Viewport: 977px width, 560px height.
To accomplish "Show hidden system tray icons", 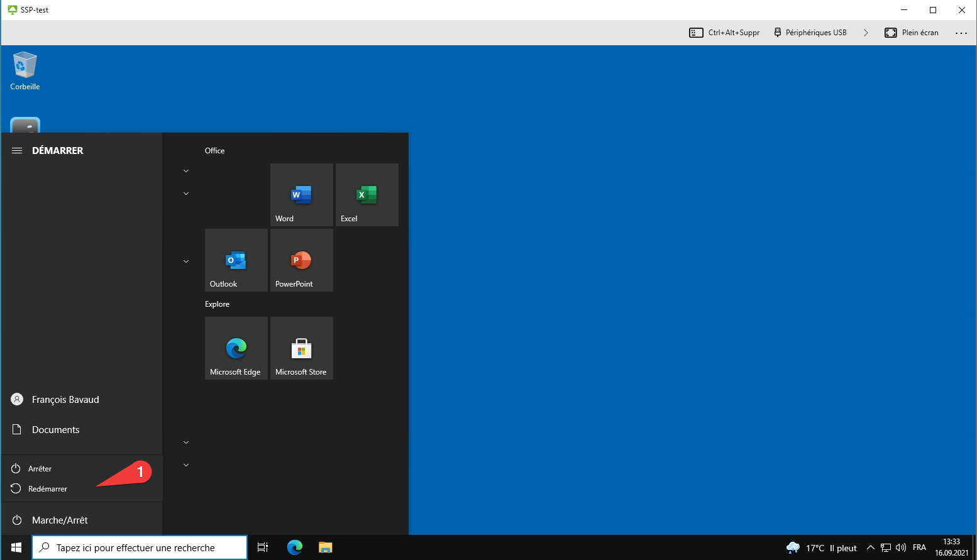I will click(x=870, y=547).
